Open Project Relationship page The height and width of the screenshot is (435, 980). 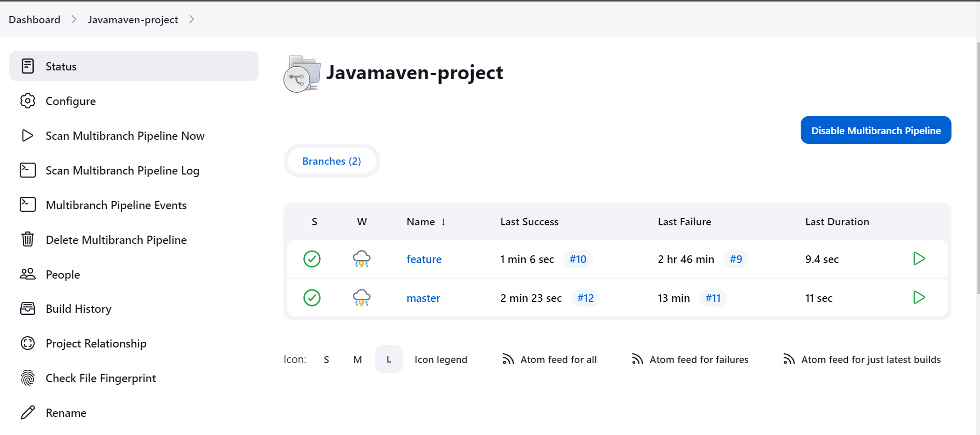pos(134,343)
